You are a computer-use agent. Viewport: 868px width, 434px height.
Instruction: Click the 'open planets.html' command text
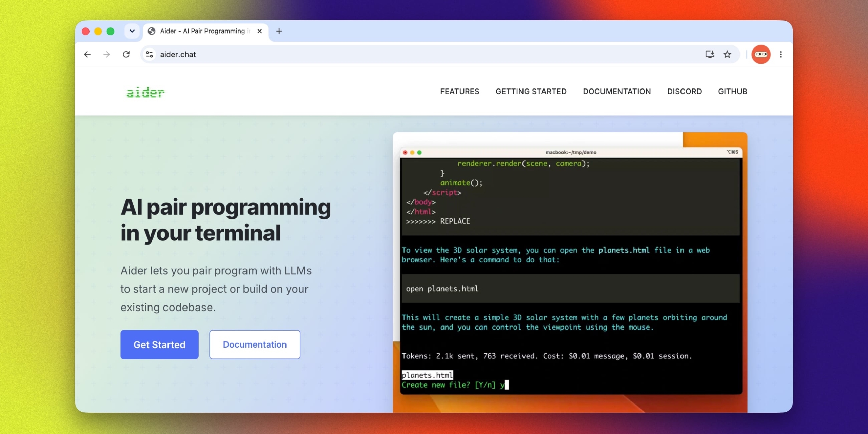pos(442,289)
